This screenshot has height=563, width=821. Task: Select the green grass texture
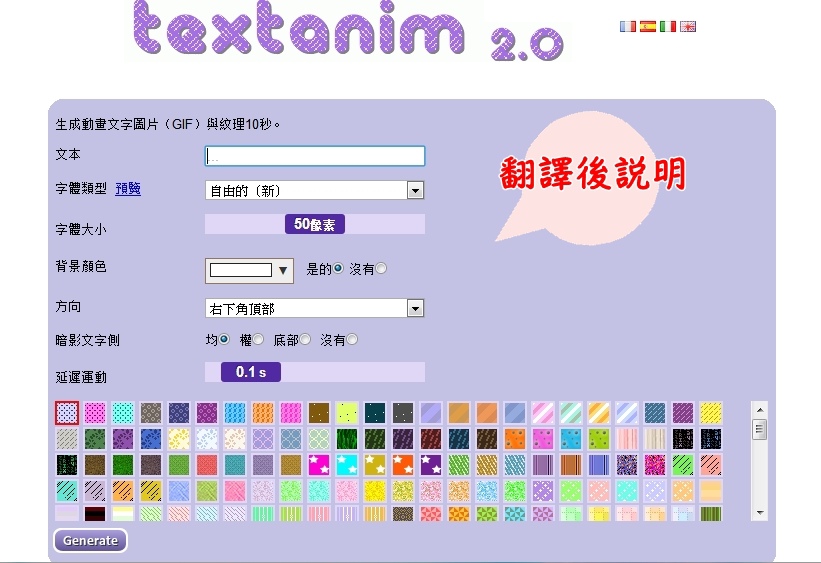click(347, 439)
